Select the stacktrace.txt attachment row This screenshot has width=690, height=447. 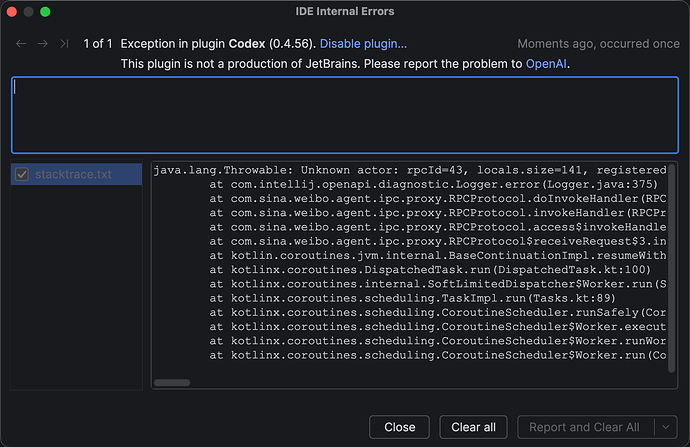click(x=77, y=174)
